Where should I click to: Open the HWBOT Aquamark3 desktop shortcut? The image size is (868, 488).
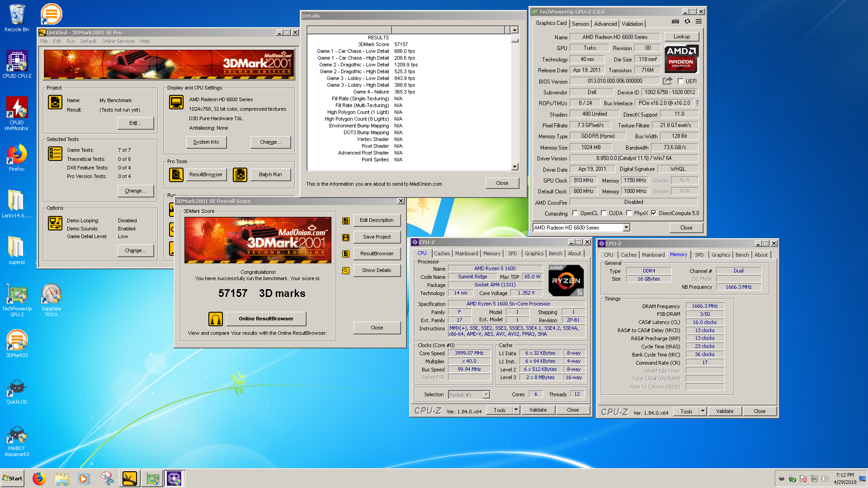click(x=17, y=441)
